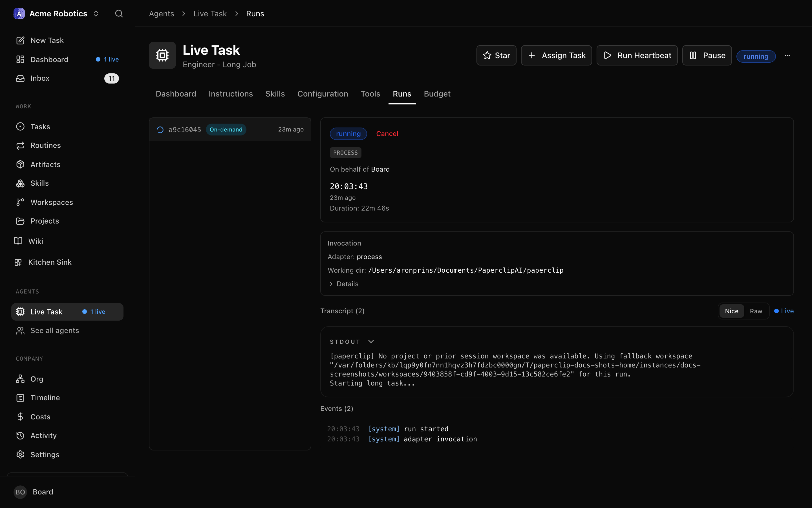Screen dimensions: 812x508
Task: Click the search magnifier icon in sidebar
Action: (x=119, y=14)
